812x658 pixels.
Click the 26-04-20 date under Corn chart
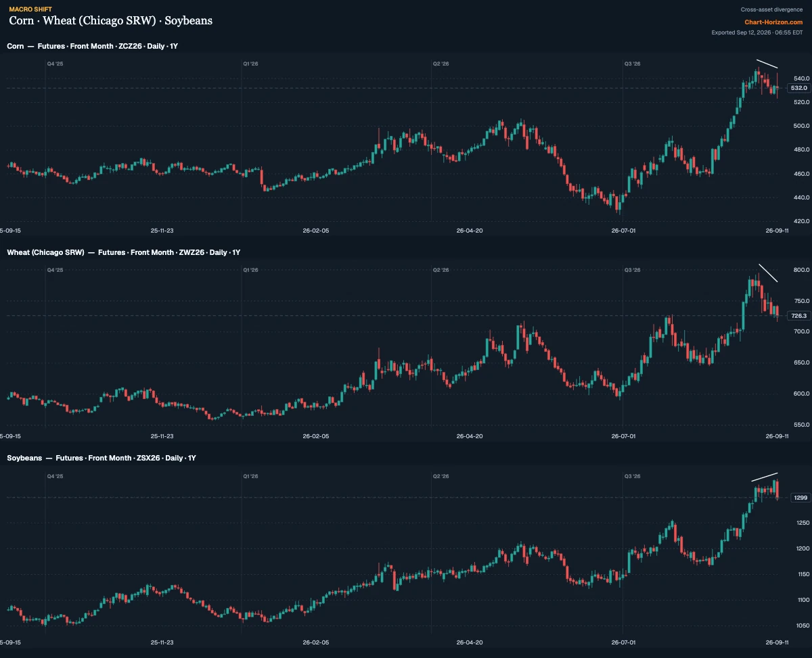coord(470,231)
